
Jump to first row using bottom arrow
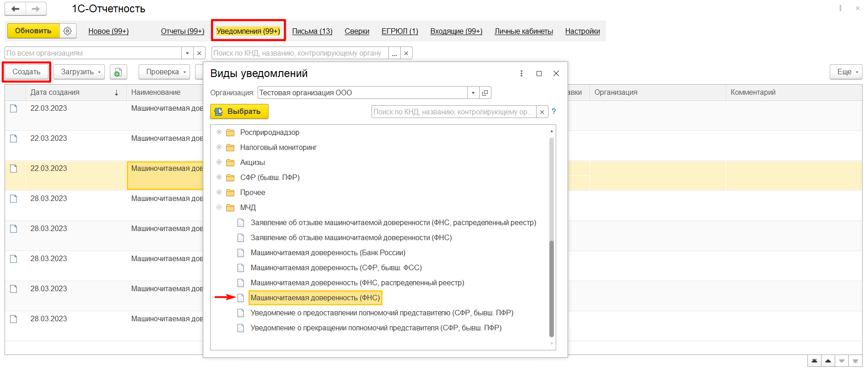coord(814,361)
